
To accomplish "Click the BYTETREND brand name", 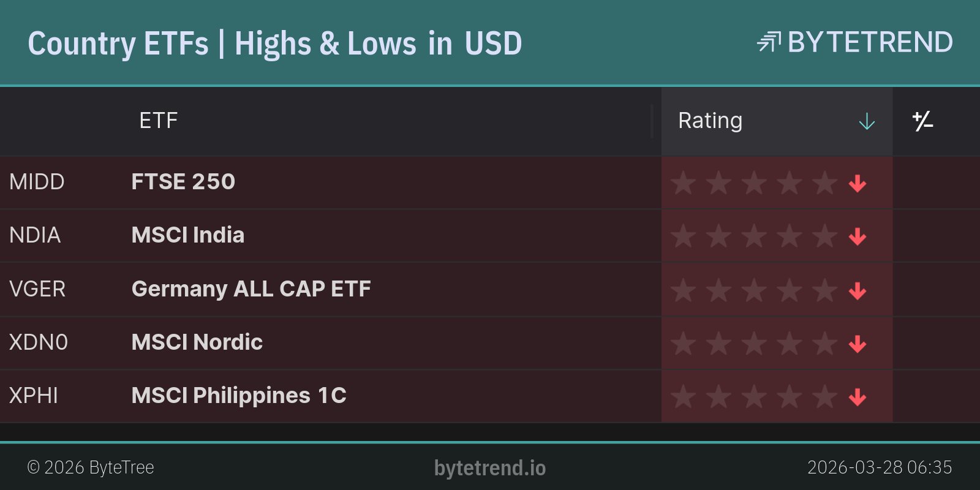I will [x=870, y=42].
